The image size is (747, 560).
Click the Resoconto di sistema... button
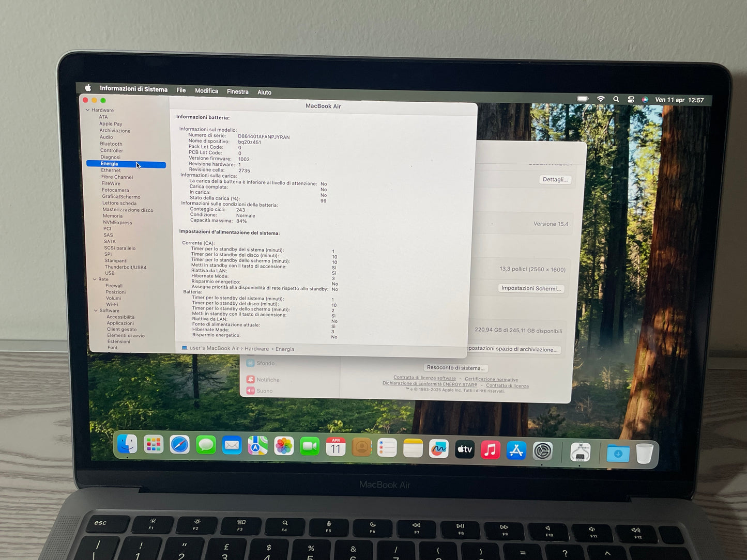coord(455,367)
